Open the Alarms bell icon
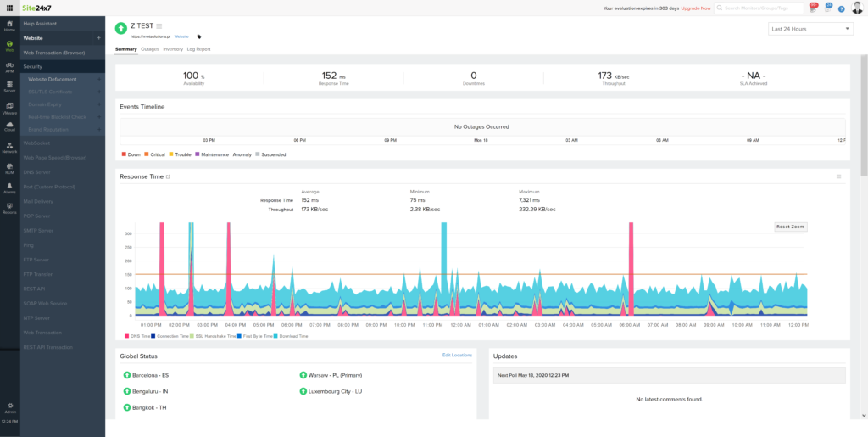 9,187
